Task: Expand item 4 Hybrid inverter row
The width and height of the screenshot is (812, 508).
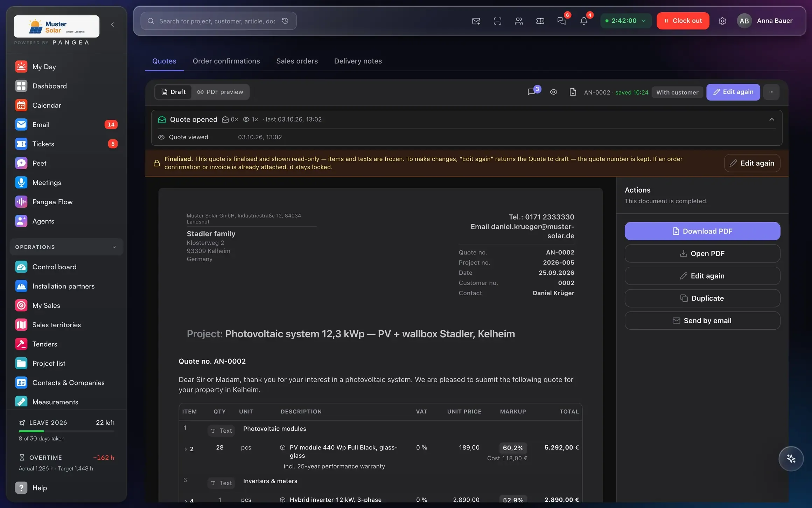Action: pos(185,501)
